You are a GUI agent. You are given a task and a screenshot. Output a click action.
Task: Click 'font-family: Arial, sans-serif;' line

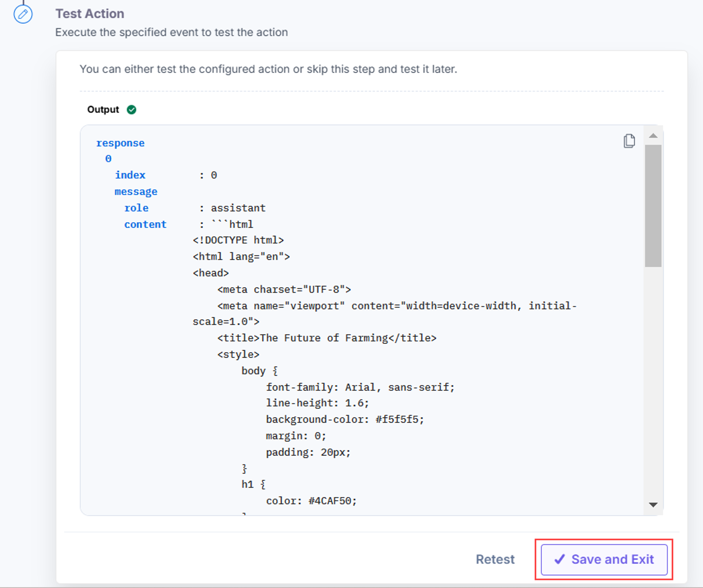click(x=360, y=387)
